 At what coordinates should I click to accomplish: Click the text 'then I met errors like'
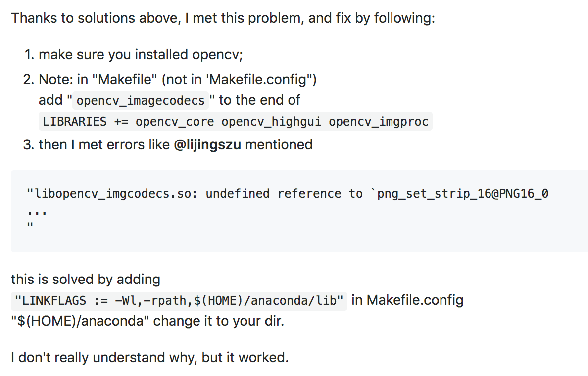click(x=104, y=144)
